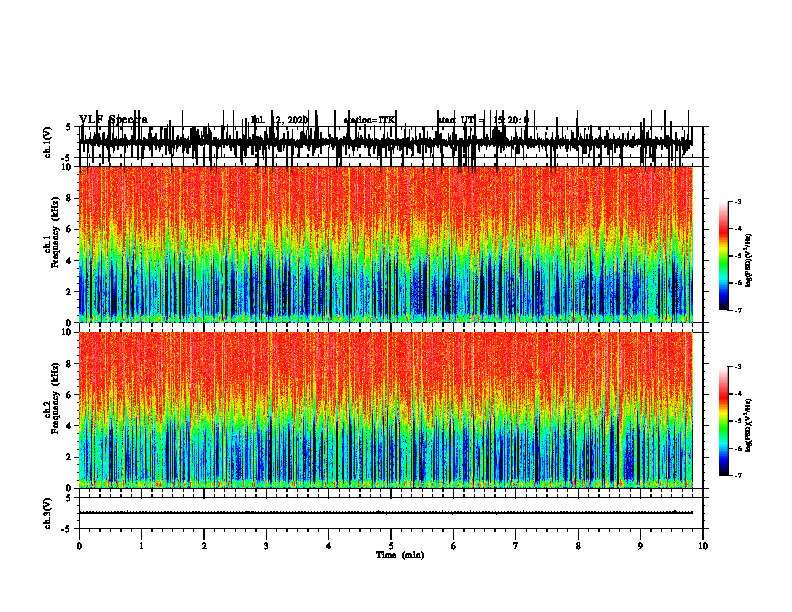
Task: Click the time axis tick label "1"
Action: (x=141, y=546)
